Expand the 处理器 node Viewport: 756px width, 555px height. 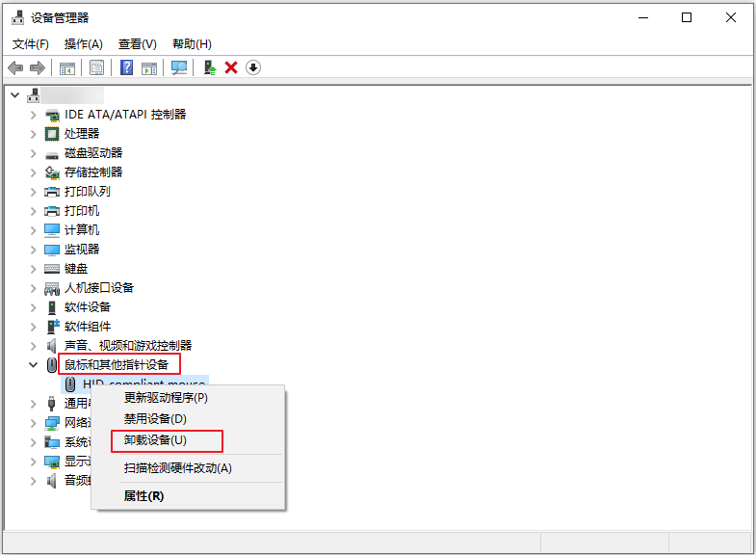34,134
